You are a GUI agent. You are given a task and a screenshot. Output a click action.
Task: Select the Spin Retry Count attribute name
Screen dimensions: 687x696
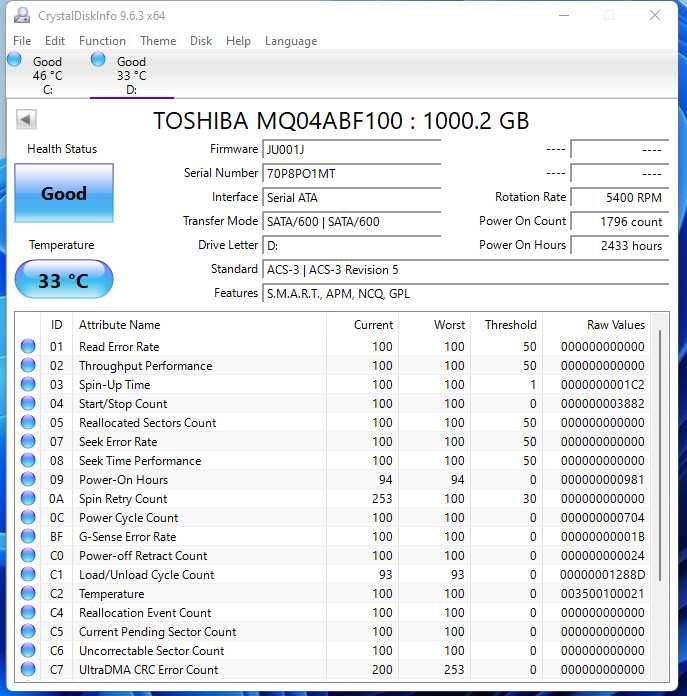point(123,499)
